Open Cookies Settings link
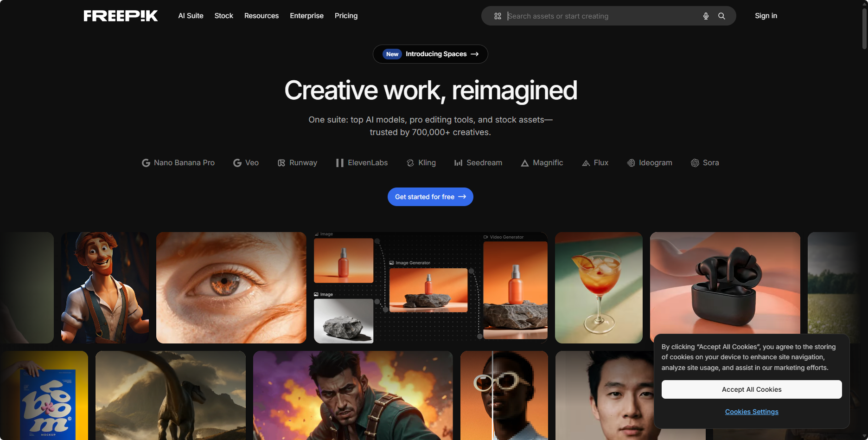 (751, 412)
